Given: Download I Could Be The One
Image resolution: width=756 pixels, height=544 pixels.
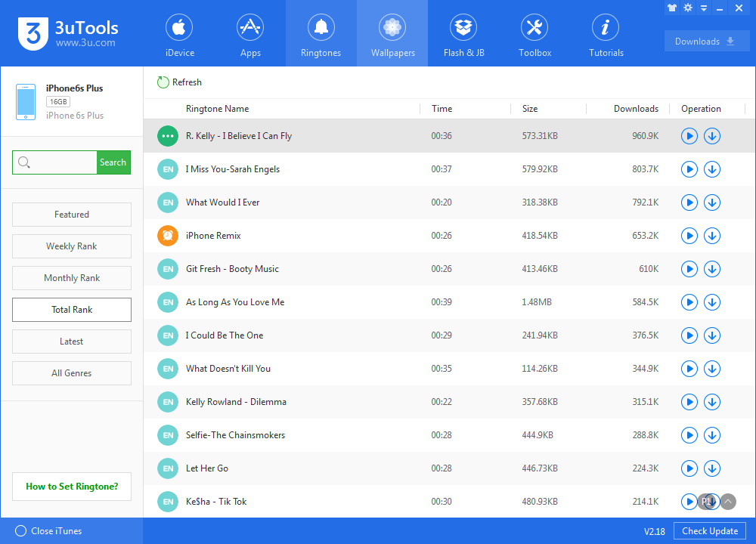Looking at the screenshot, I should pyautogui.click(x=712, y=335).
